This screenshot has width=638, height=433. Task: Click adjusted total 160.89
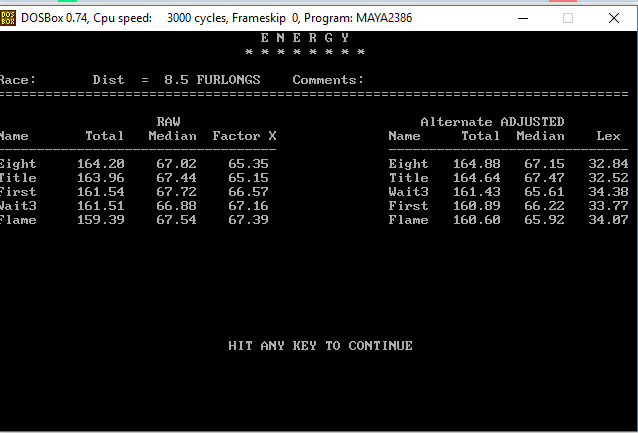[x=476, y=206]
